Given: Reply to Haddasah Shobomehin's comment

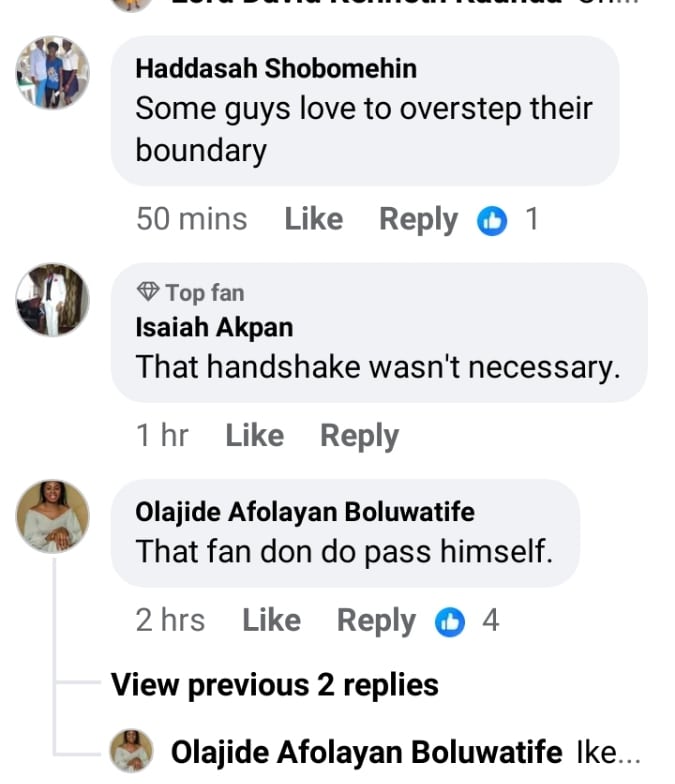Looking at the screenshot, I should click(x=418, y=219).
